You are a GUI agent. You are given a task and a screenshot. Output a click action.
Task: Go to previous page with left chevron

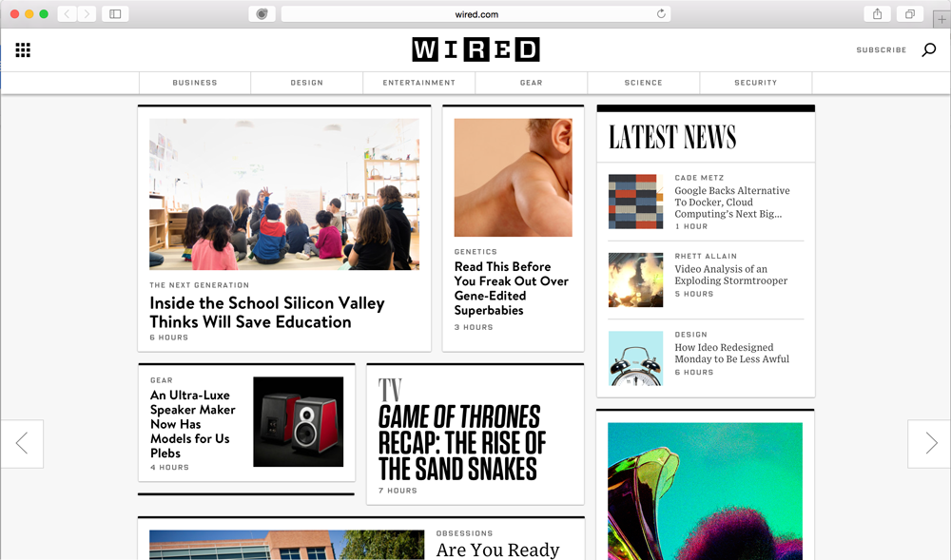pos(22,443)
